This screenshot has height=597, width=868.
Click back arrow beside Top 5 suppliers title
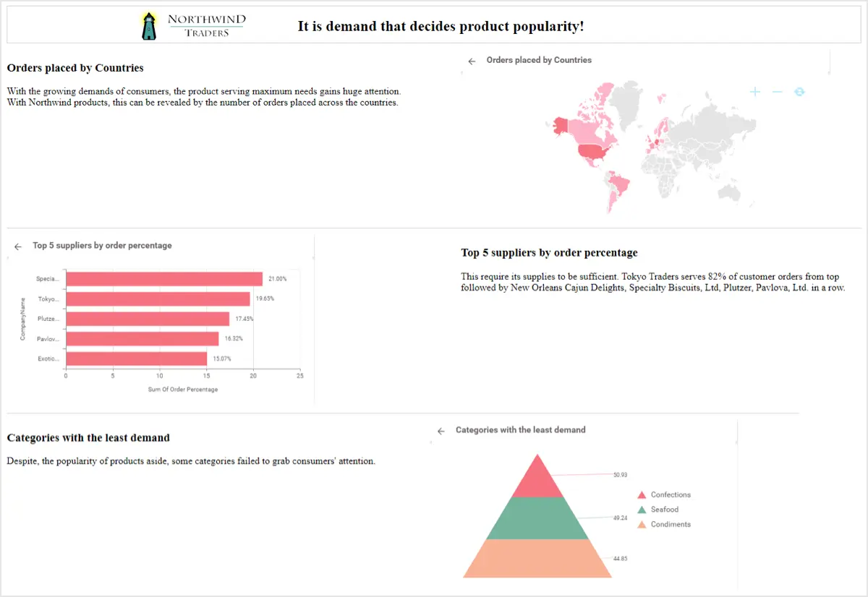pyautogui.click(x=18, y=246)
